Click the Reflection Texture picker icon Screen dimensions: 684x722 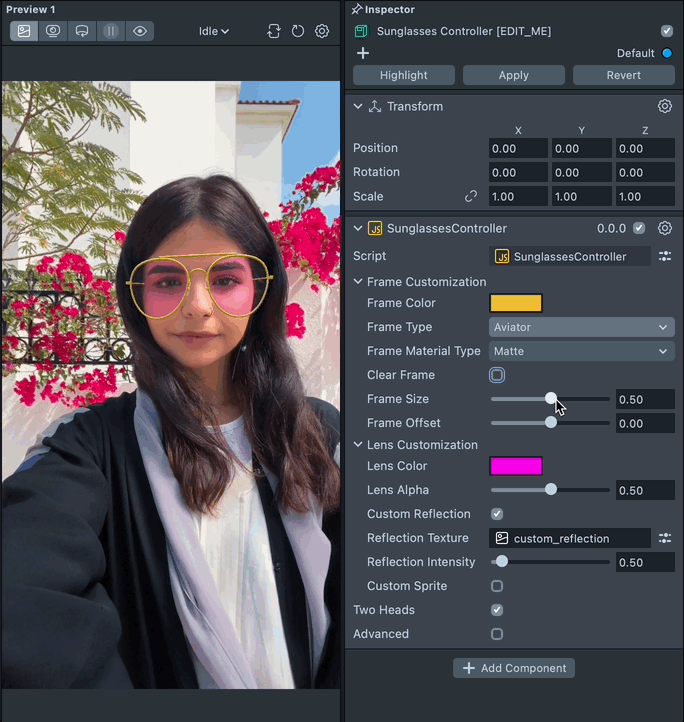[x=664, y=538]
